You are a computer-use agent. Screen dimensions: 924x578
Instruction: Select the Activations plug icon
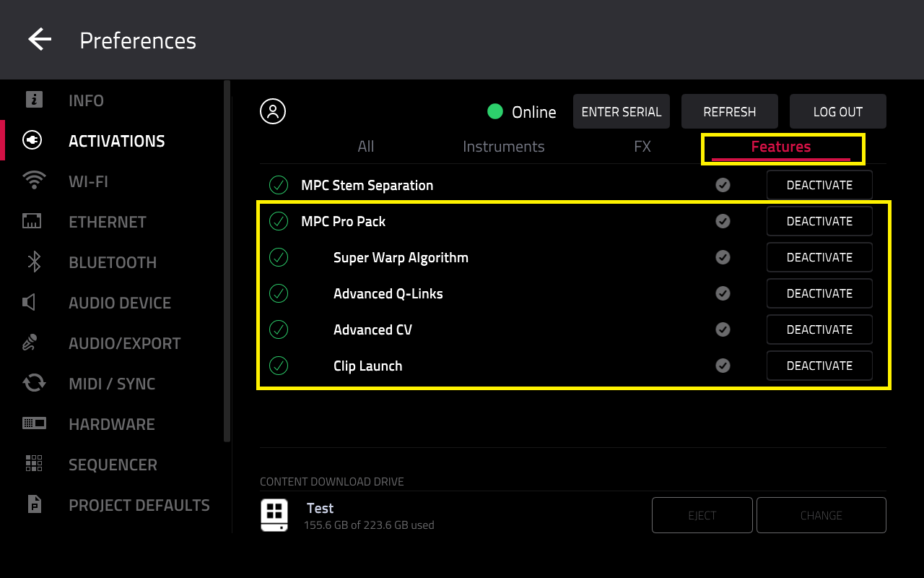(x=33, y=140)
